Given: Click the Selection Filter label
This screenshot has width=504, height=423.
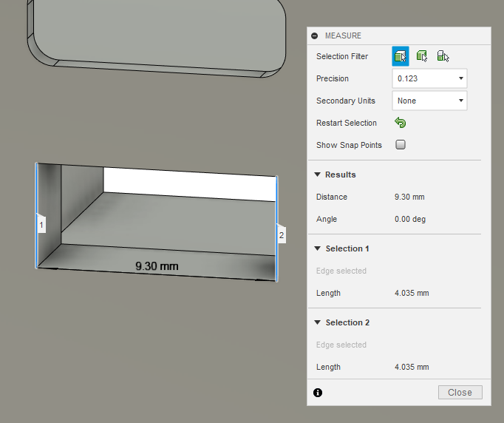Looking at the screenshot, I should [x=342, y=56].
